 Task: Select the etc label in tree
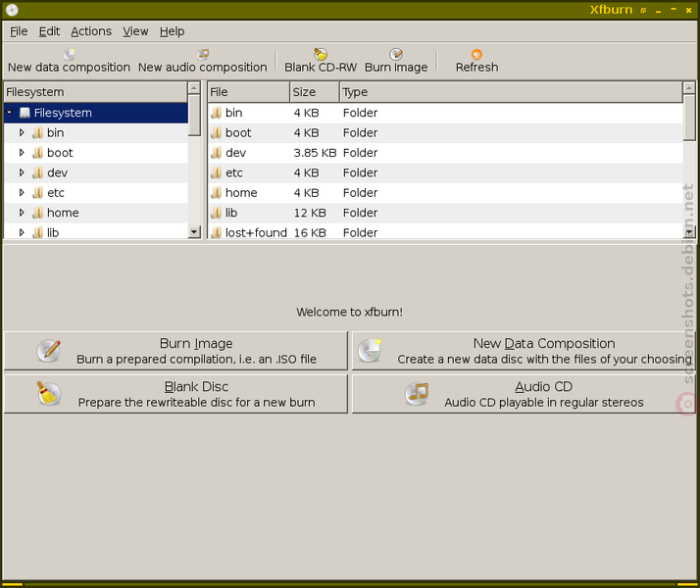(56, 193)
